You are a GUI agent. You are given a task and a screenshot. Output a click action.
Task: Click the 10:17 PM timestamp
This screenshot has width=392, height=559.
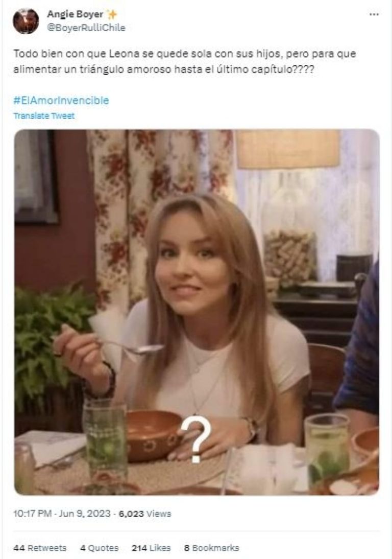coord(32,514)
